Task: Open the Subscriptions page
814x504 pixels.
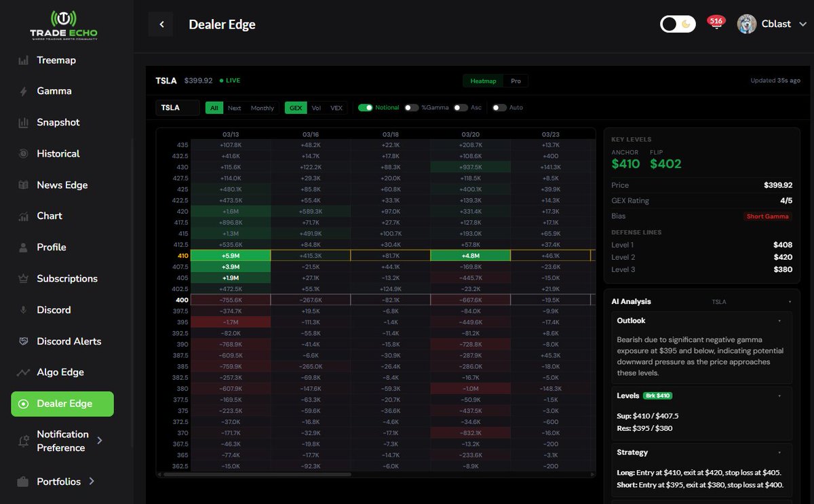Action: tap(67, 279)
